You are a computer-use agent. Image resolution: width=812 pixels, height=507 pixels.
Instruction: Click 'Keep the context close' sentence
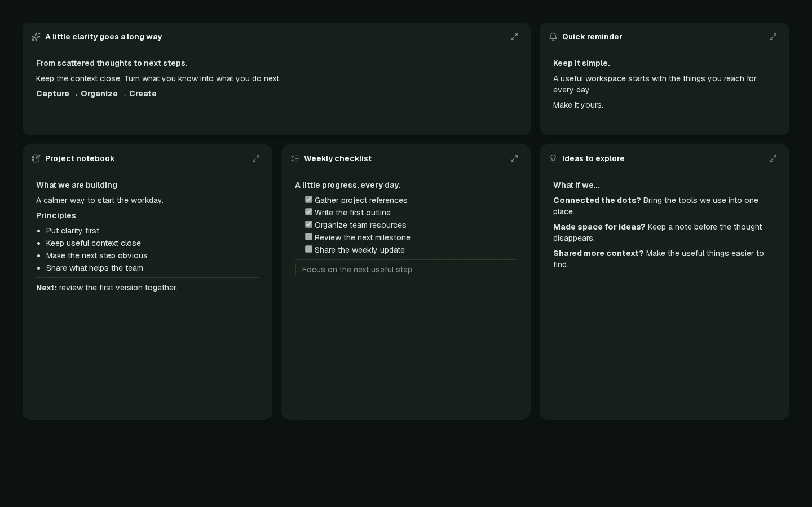[x=158, y=78]
